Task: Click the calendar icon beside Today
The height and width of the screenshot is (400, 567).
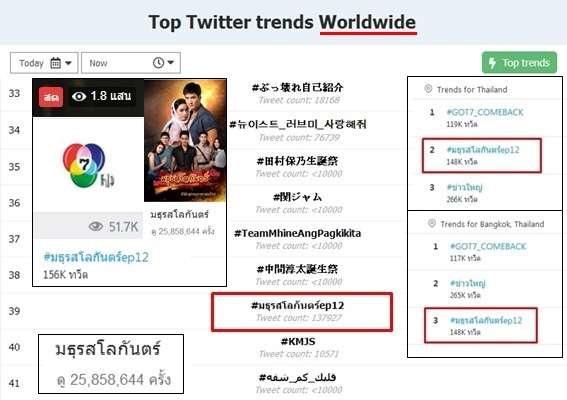Action: click(x=55, y=63)
